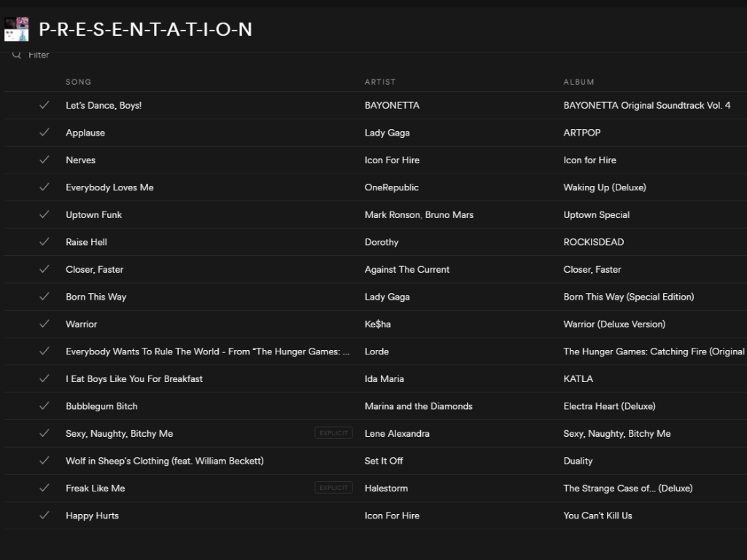
Task: Click EXPLICIT badge on Freak Like Me
Action: pos(333,488)
